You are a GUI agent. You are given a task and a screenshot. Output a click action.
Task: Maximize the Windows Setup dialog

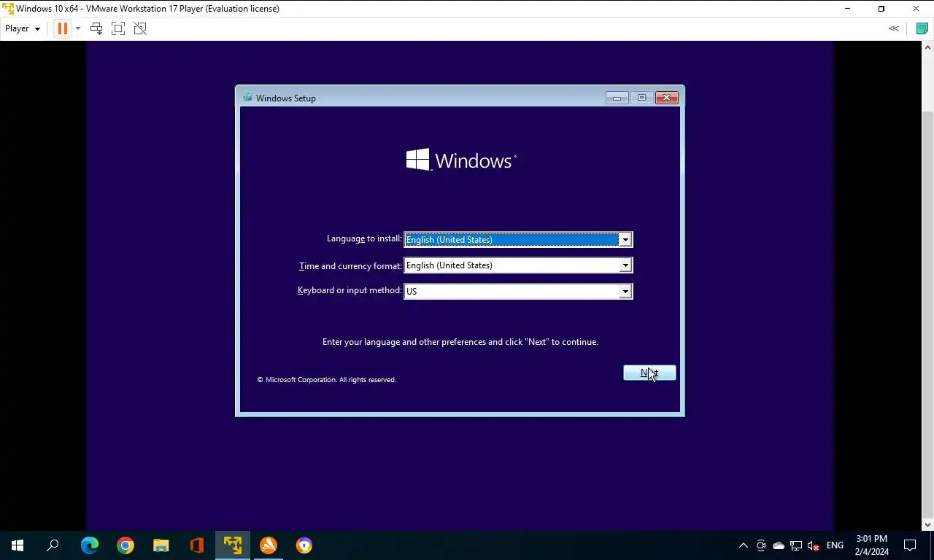coord(641,98)
